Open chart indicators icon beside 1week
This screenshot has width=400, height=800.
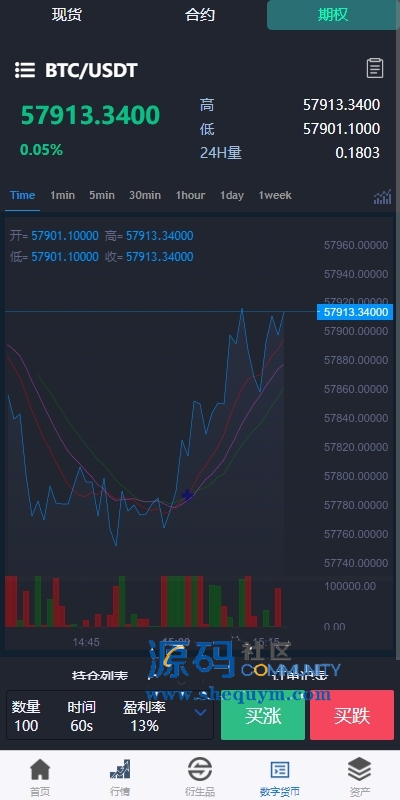point(383,196)
